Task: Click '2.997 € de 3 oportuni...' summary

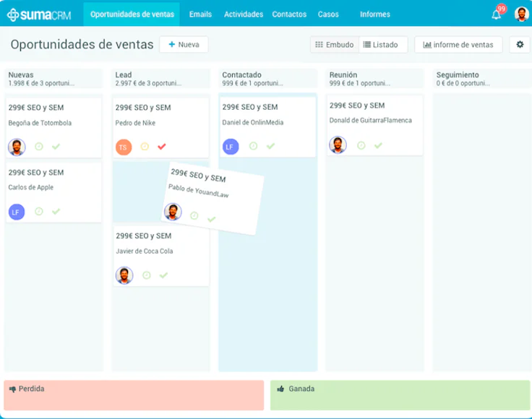Action: pos(148,83)
